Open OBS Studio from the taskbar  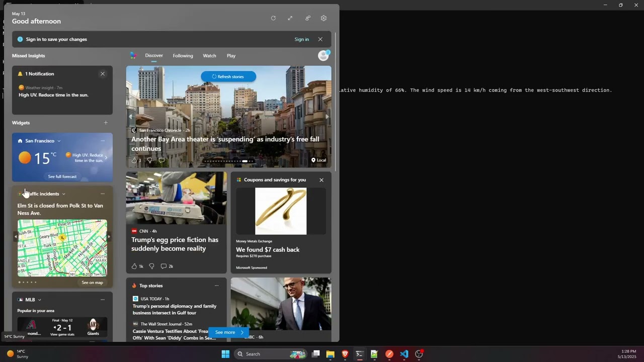(x=419, y=354)
